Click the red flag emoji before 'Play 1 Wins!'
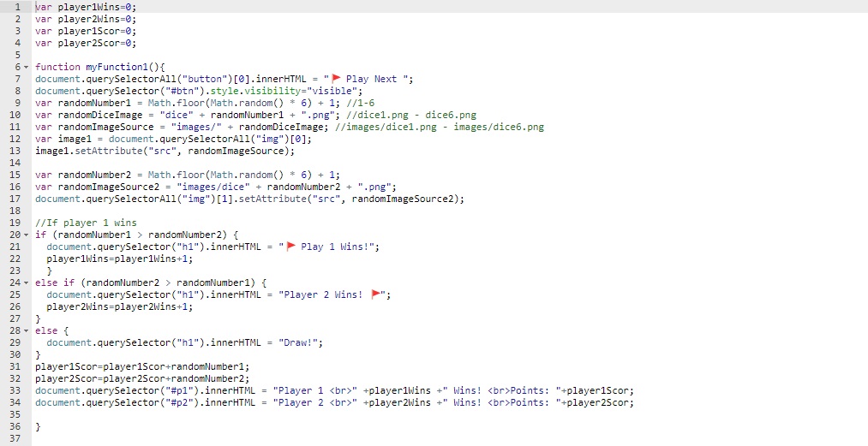Viewport: 868px width, 446px height. click(290, 247)
